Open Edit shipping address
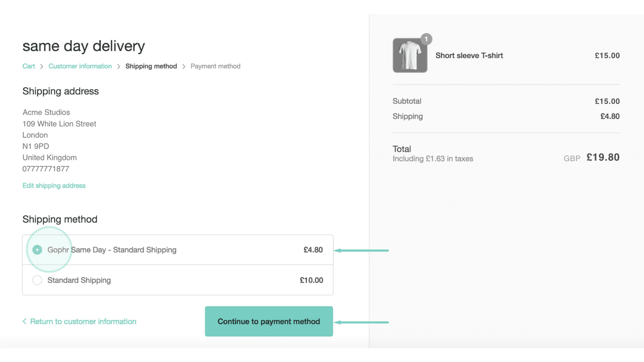644x362 pixels. [54, 185]
